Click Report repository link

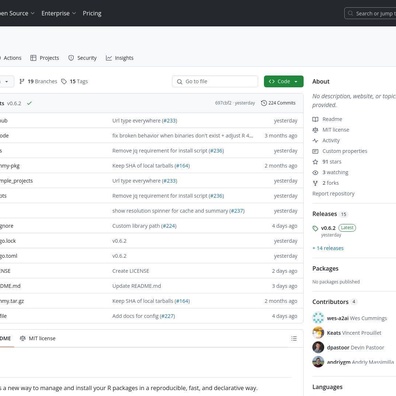pos(333,194)
